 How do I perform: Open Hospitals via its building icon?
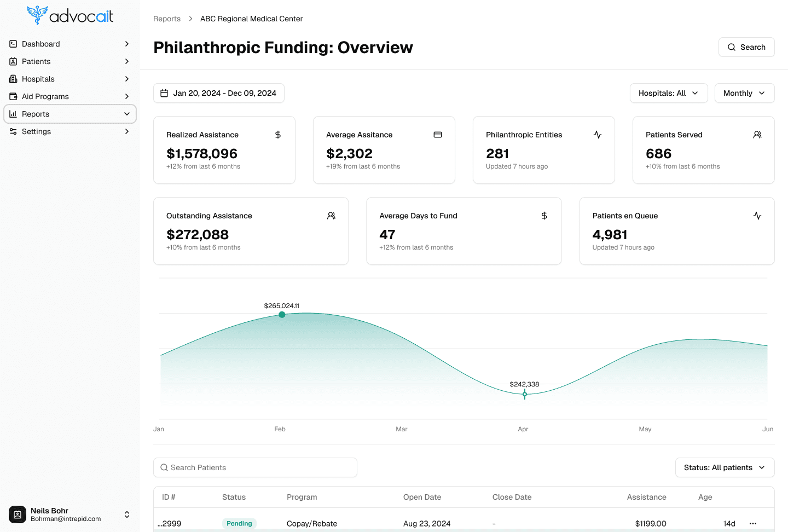pos(13,79)
